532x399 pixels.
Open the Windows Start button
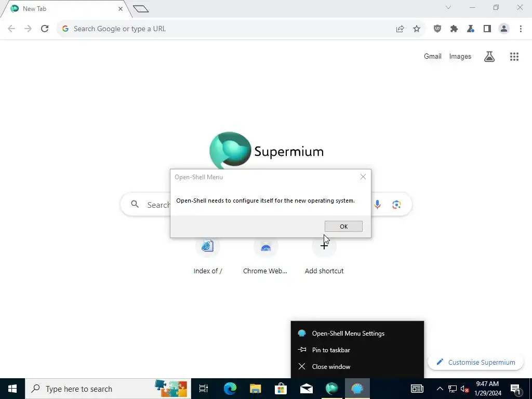[12, 389]
